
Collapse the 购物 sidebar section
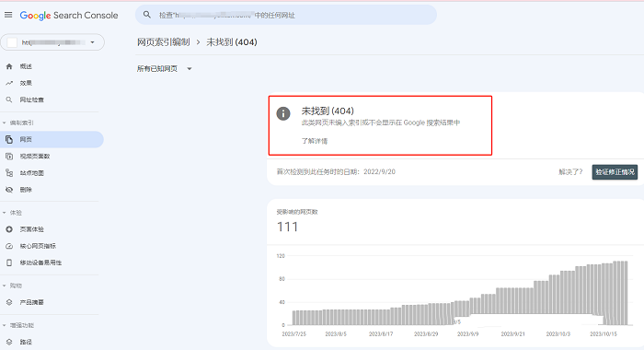coord(12,286)
